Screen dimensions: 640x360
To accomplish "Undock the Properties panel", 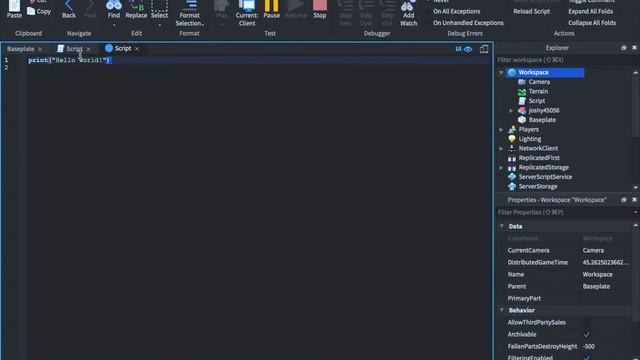I will (x=624, y=200).
